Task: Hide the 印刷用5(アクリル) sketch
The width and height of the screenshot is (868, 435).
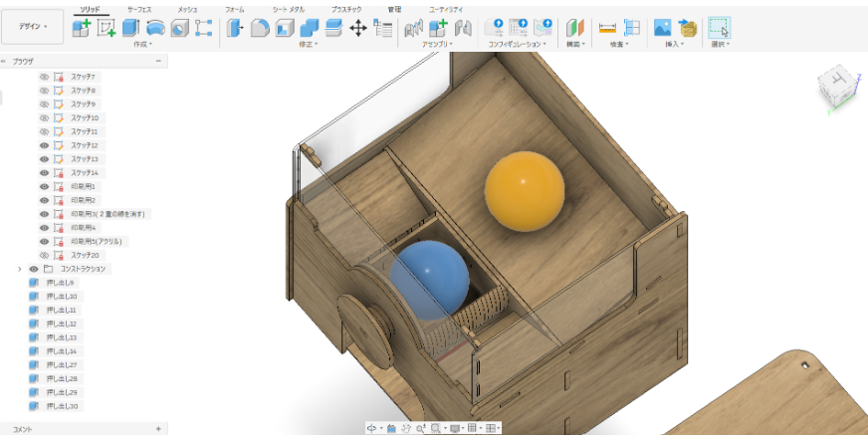Action: (x=44, y=241)
